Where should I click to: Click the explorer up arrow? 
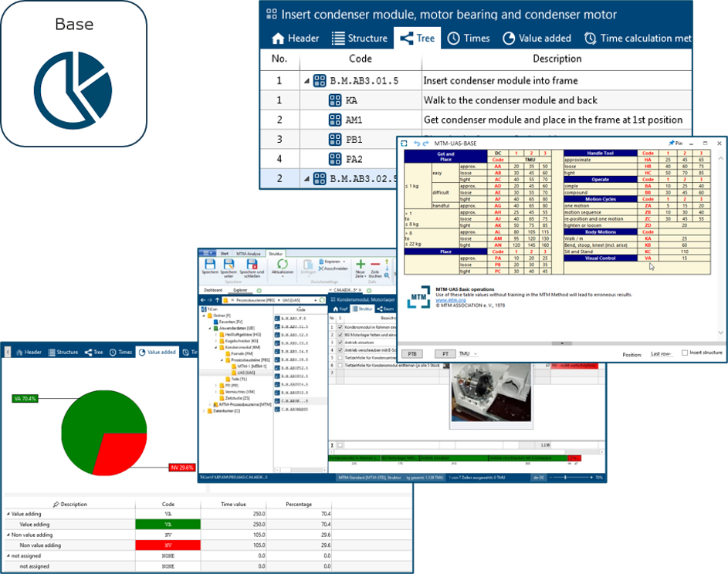coord(217,300)
